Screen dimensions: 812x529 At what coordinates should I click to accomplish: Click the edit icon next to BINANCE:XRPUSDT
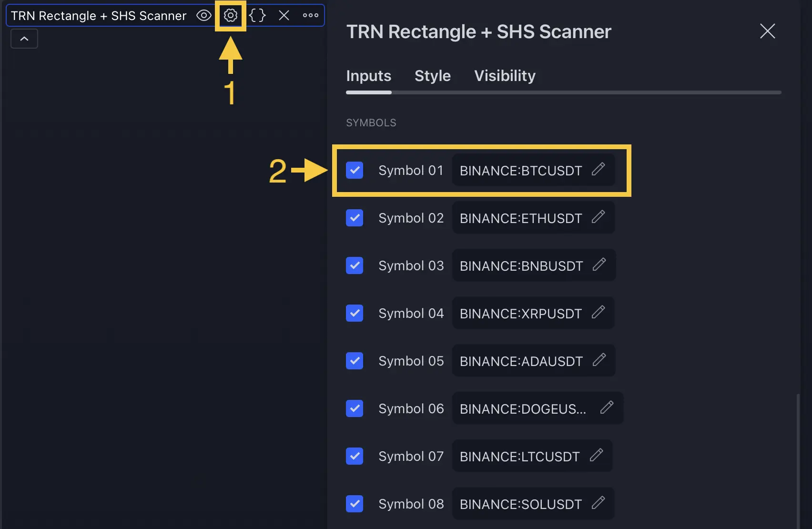599,313
